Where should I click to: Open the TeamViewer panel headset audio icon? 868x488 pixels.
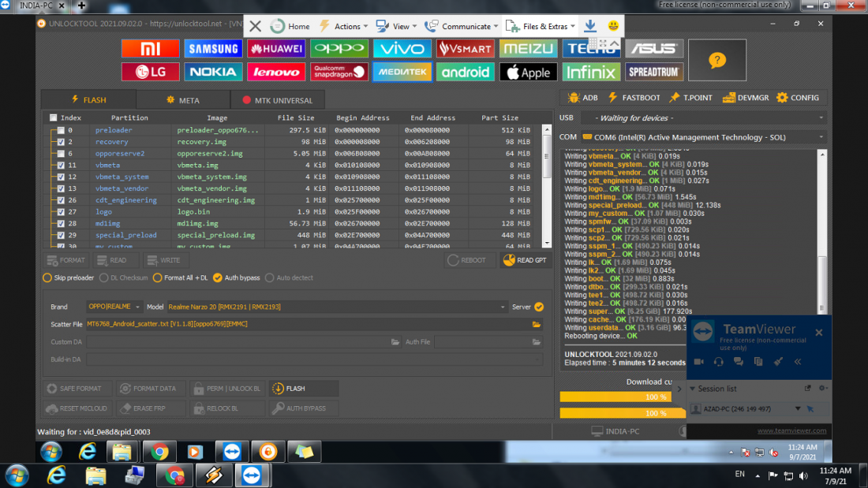point(719,361)
